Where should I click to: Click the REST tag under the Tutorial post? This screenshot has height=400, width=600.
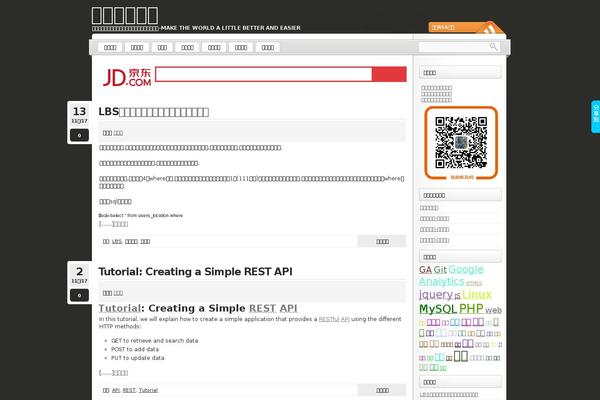129,390
